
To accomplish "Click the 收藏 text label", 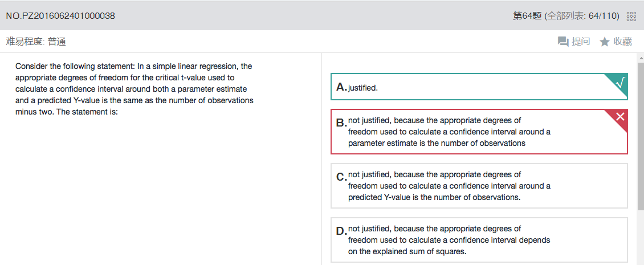I will coord(623,42).
